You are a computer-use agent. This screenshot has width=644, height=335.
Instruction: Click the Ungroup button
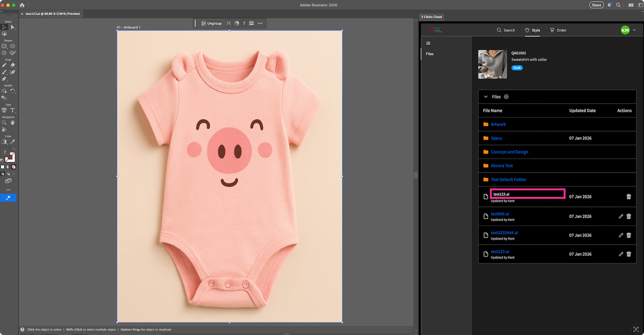[211, 23]
